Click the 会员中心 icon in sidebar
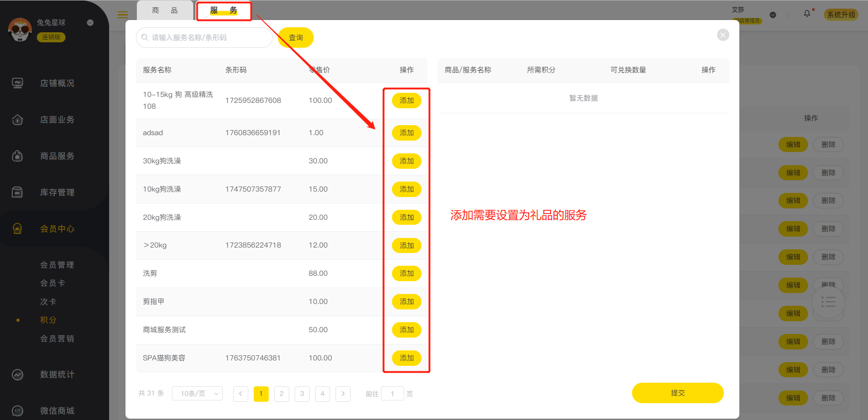This screenshot has width=868, height=420. 17,228
